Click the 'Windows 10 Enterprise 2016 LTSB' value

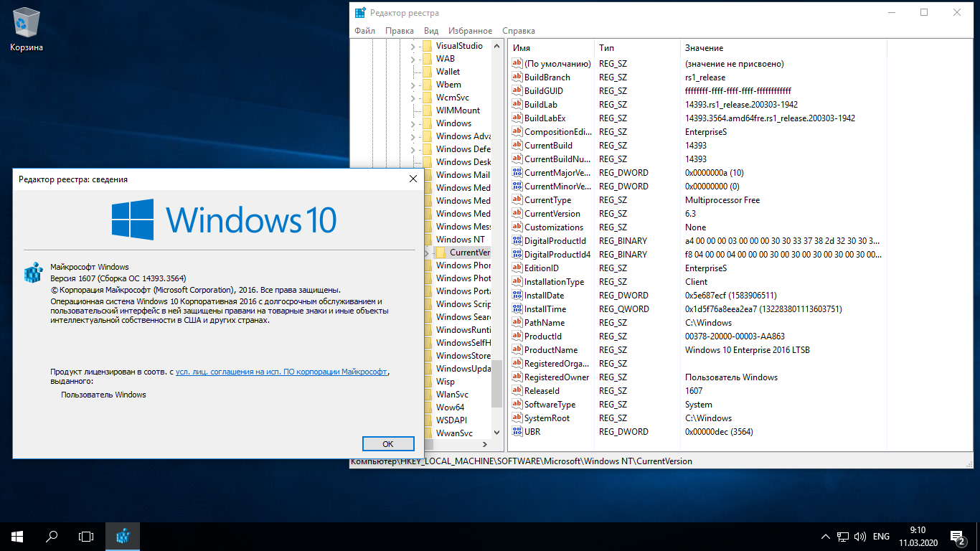pyautogui.click(x=748, y=350)
